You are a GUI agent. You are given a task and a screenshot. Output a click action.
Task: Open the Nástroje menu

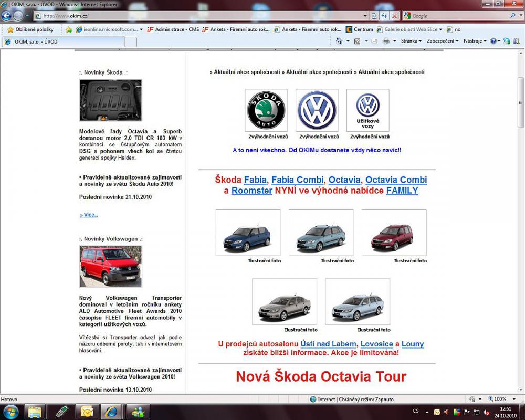point(475,41)
